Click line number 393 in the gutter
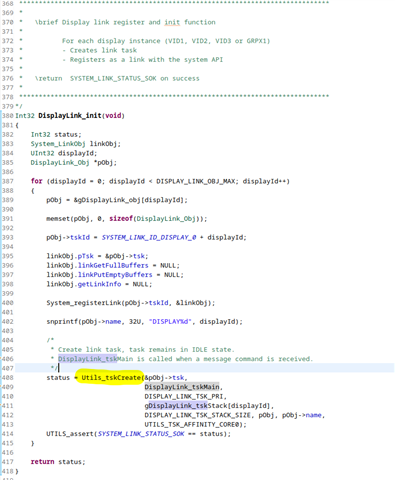Viewport: 395px width, 480px height. point(8,237)
